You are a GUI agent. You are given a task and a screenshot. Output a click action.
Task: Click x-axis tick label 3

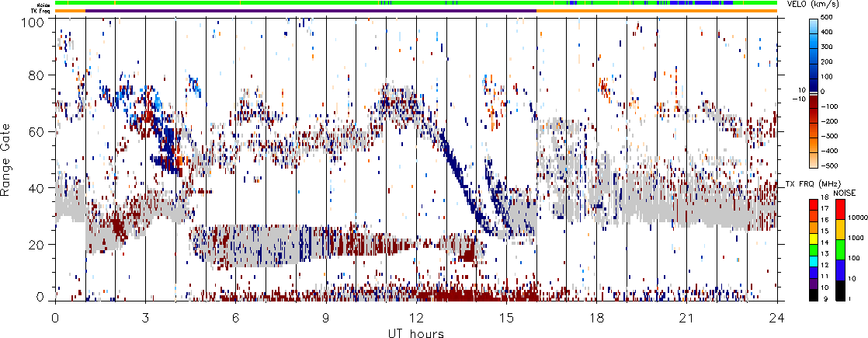pos(146,318)
